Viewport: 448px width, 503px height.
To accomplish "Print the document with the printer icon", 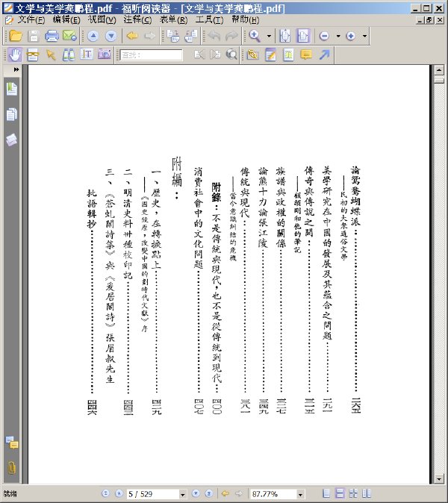I will click(52, 36).
